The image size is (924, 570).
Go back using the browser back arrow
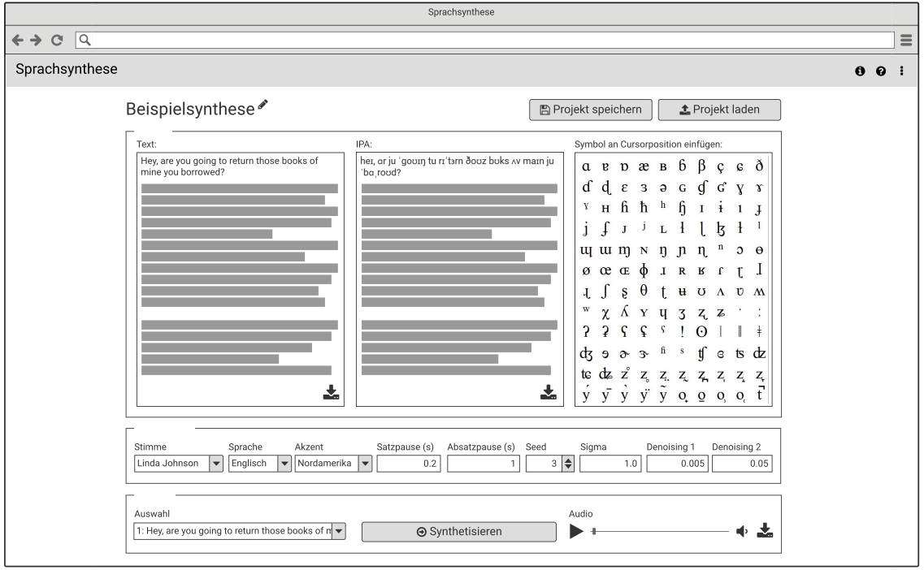tap(17, 39)
